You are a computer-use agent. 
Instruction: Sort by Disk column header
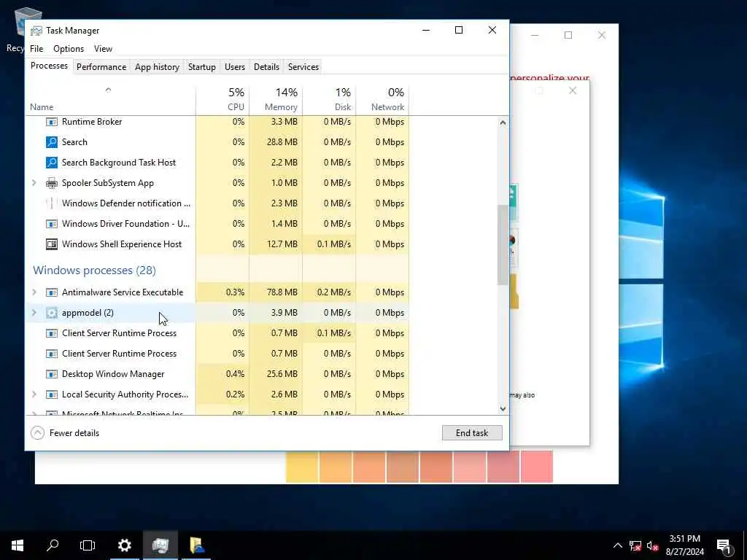[x=329, y=99]
